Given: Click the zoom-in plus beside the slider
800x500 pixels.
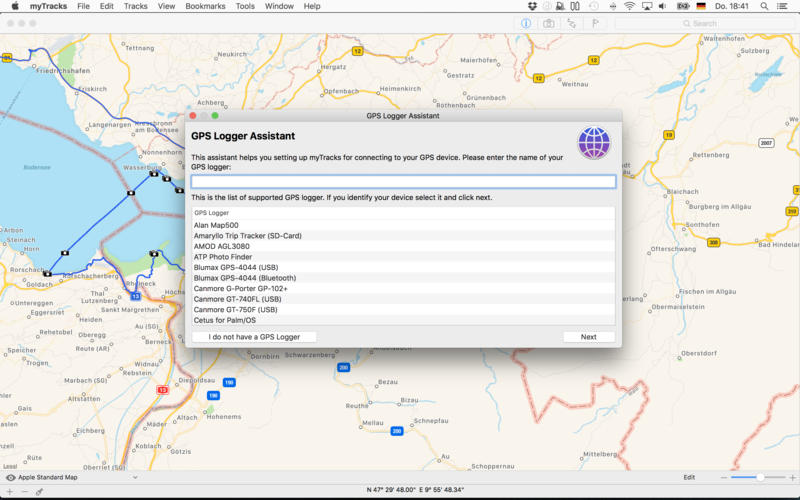Looking at the screenshot, I should [x=792, y=478].
